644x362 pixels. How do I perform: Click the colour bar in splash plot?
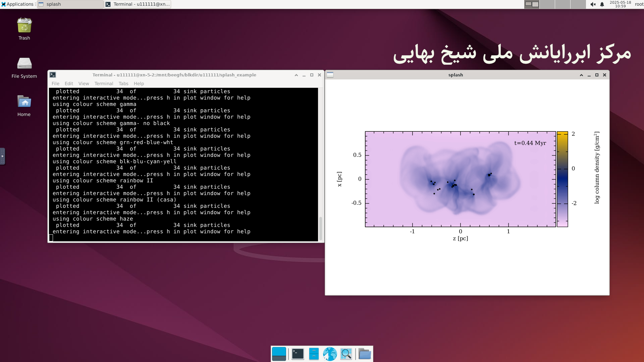point(562,179)
